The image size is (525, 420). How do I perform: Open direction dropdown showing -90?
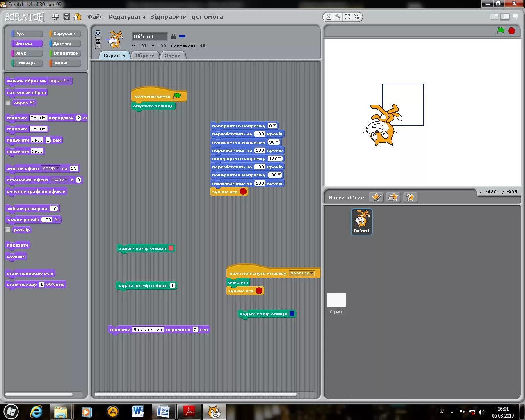coord(275,175)
